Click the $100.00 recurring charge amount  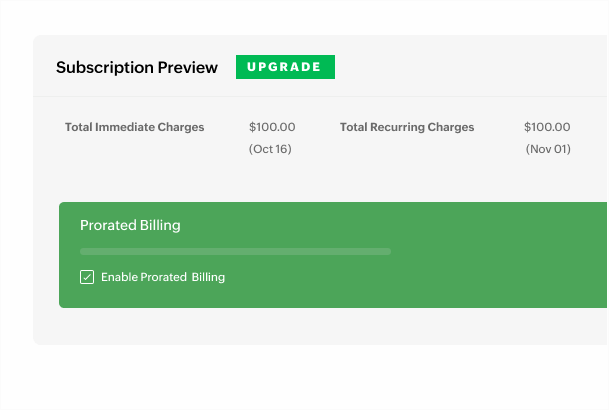tap(547, 127)
